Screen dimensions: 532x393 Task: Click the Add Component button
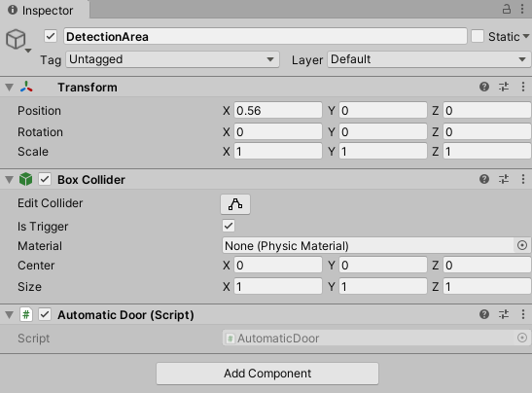tap(267, 374)
